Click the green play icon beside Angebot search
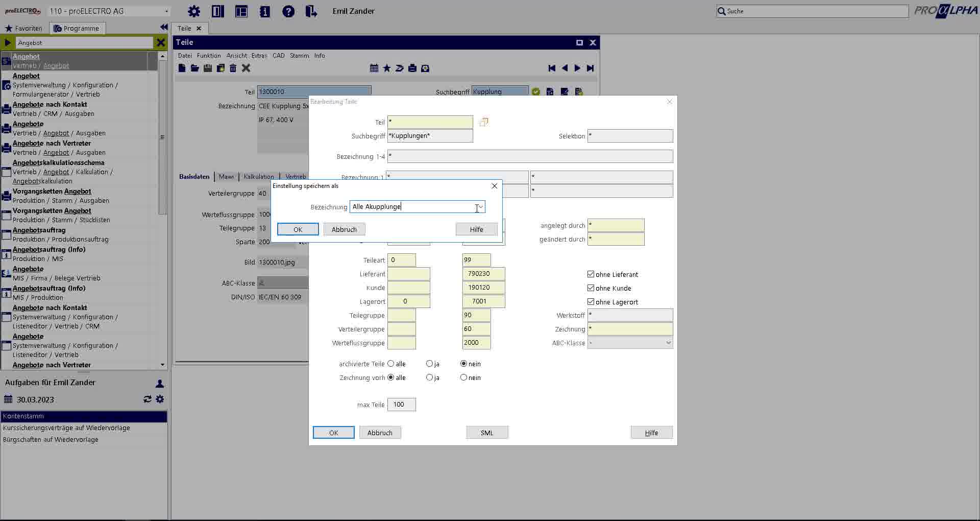The height and width of the screenshot is (521, 980). click(x=8, y=42)
